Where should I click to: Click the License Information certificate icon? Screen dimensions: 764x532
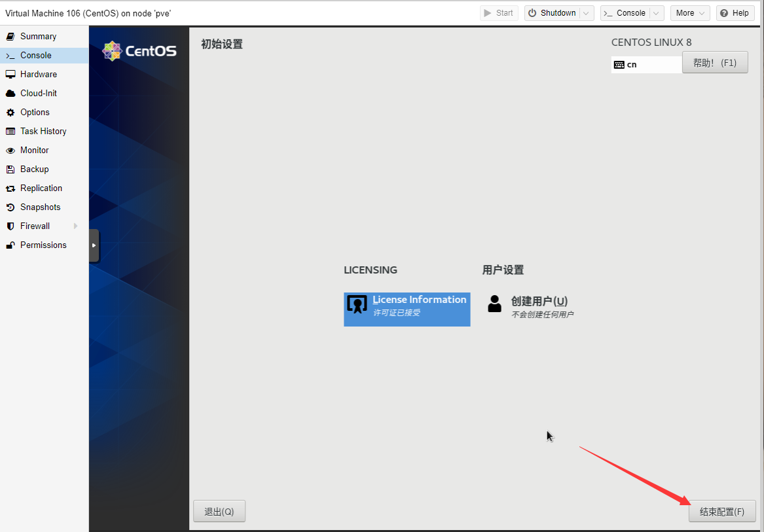tap(357, 304)
